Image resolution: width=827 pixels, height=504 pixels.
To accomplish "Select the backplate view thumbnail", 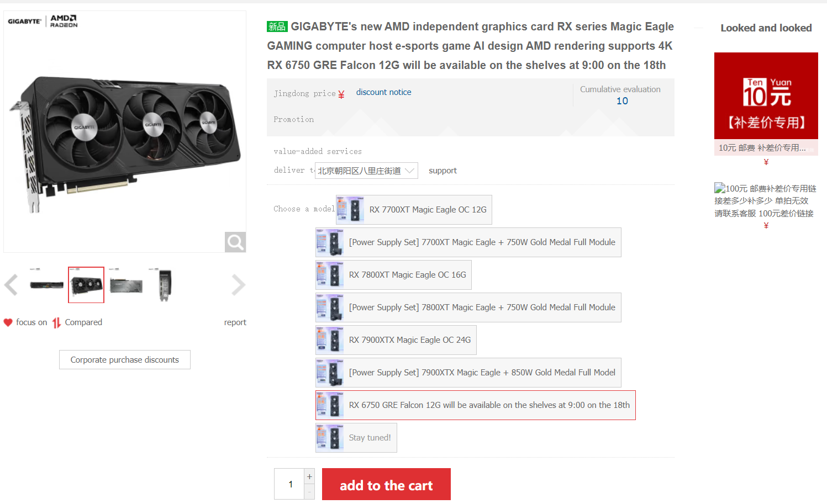I will [x=126, y=285].
